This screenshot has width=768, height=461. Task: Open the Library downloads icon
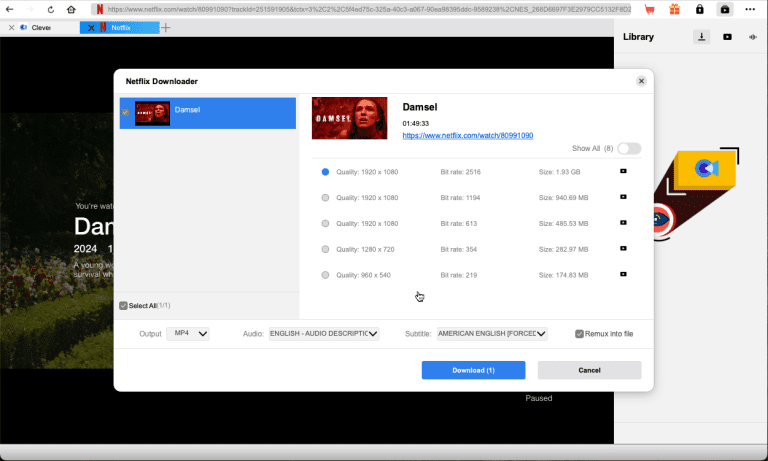[x=702, y=37]
